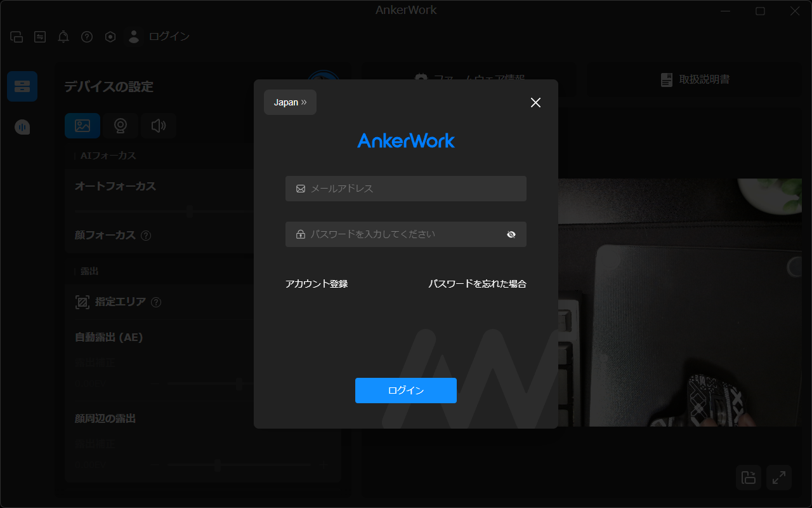Select the device settings sidebar icon
This screenshot has width=812, height=508.
pos(22,86)
